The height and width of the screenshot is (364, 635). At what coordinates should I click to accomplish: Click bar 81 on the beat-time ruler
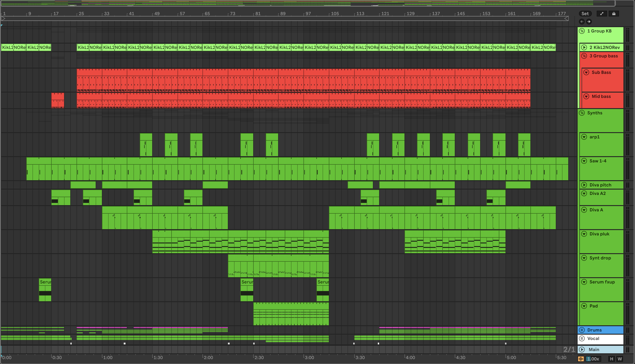(x=257, y=14)
